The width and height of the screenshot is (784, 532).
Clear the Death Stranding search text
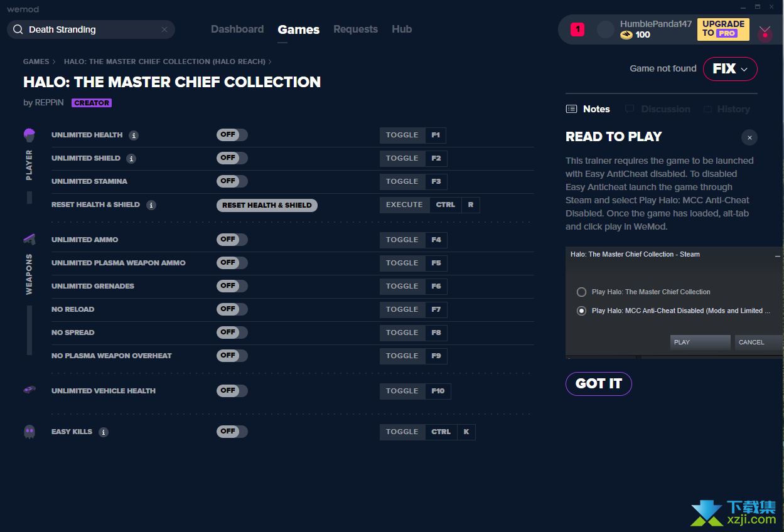pyautogui.click(x=164, y=29)
